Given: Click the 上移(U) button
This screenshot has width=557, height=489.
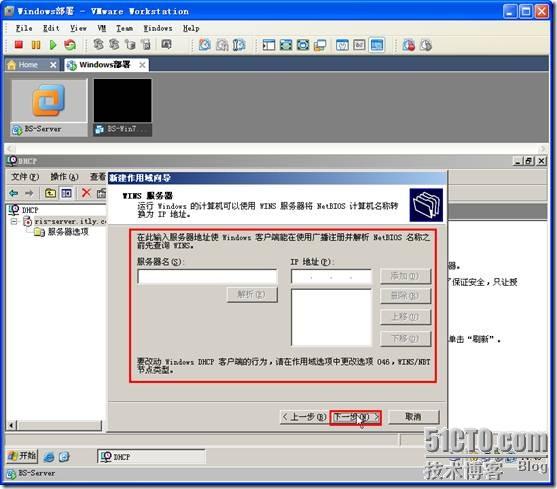Looking at the screenshot, I should click(x=405, y=317).
